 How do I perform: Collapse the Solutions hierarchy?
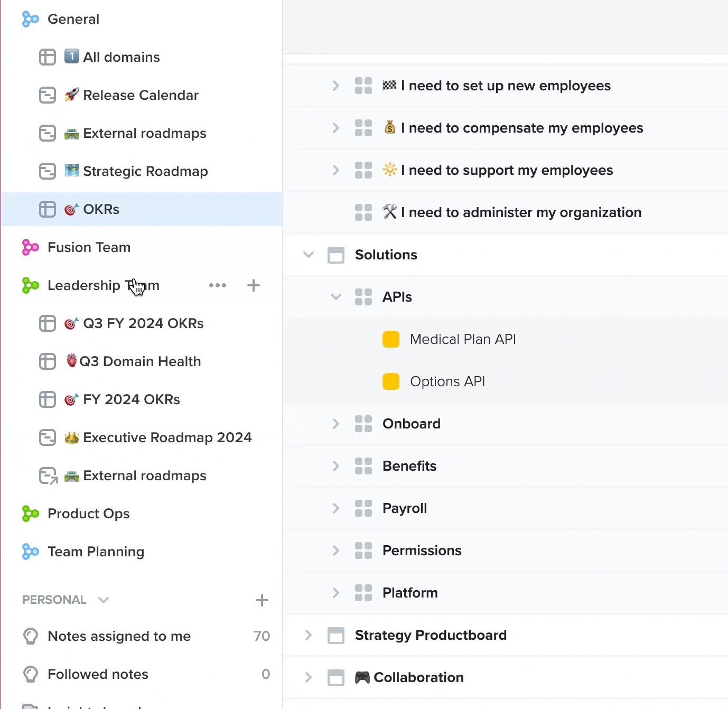point(309,255)
